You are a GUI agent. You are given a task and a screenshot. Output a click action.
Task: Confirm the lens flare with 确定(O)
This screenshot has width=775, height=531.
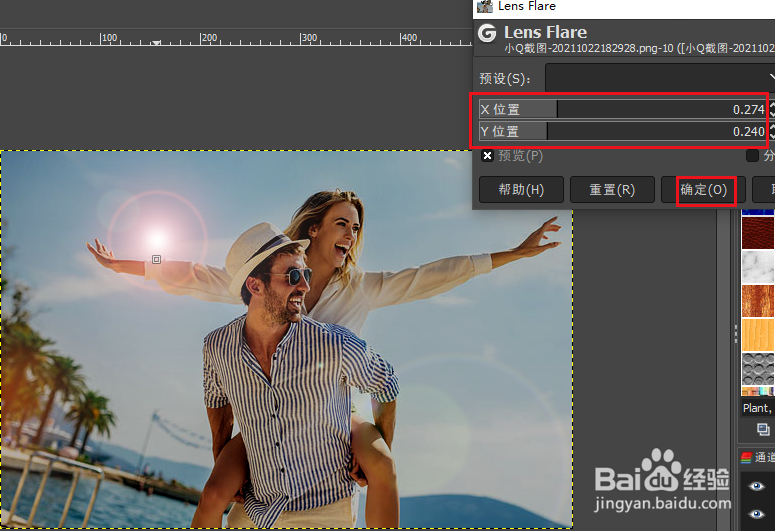click(703, 190)
